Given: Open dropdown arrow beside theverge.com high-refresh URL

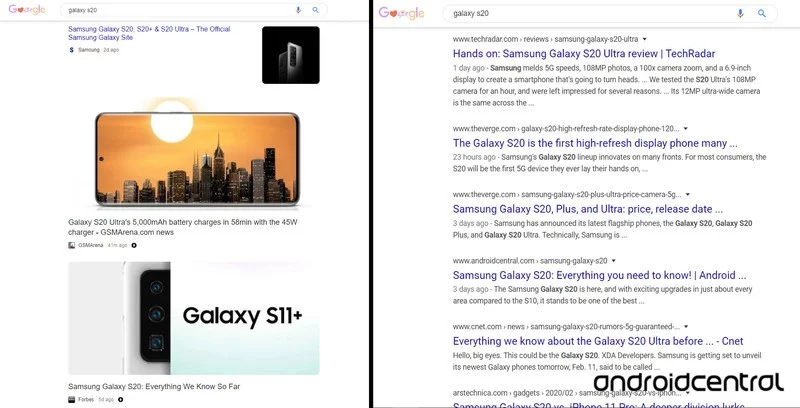Looking at the screenshot, I should pos(685,129).
